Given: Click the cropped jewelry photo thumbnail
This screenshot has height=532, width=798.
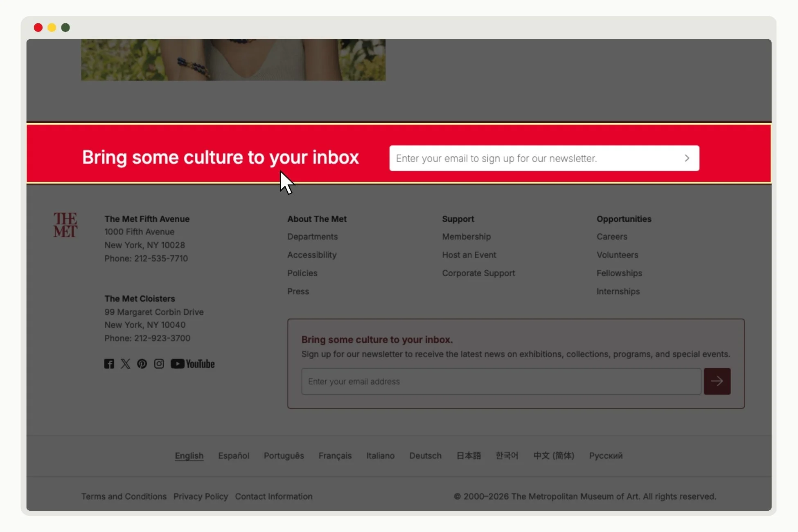Looking at the screenshot, I should pyautogui.click(x=233, y=60).
